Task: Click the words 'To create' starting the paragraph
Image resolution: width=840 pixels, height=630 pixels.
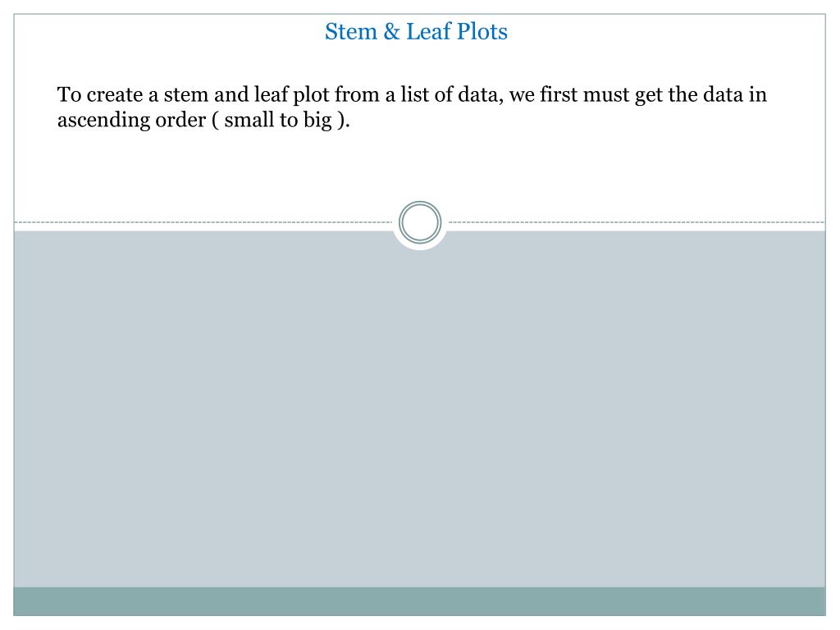Action: 100,95
